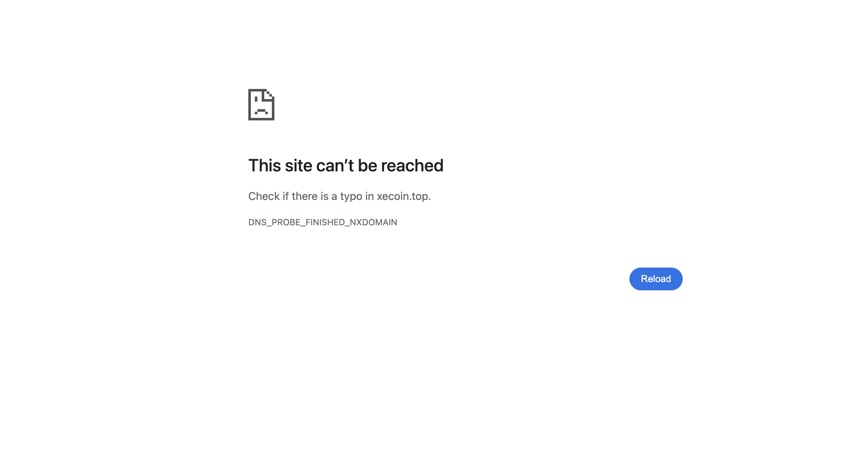Click the DNS_PROBE_FINISHED_NXDOMAIN error code
Screen dimensions: 868x465
(x=323, y=222)
